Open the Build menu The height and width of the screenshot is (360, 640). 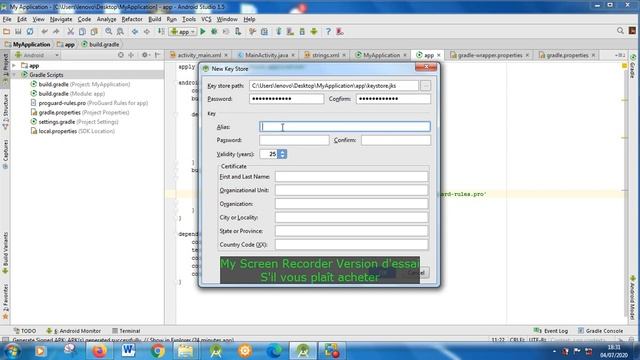[154, 19]
